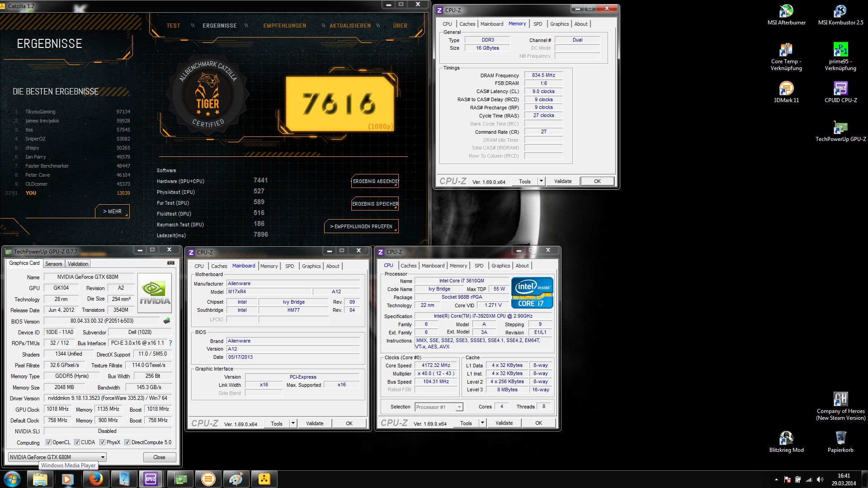
Task: Open Blitzkrieg Mod desktop shortcut
Action: tap(786, 441)
